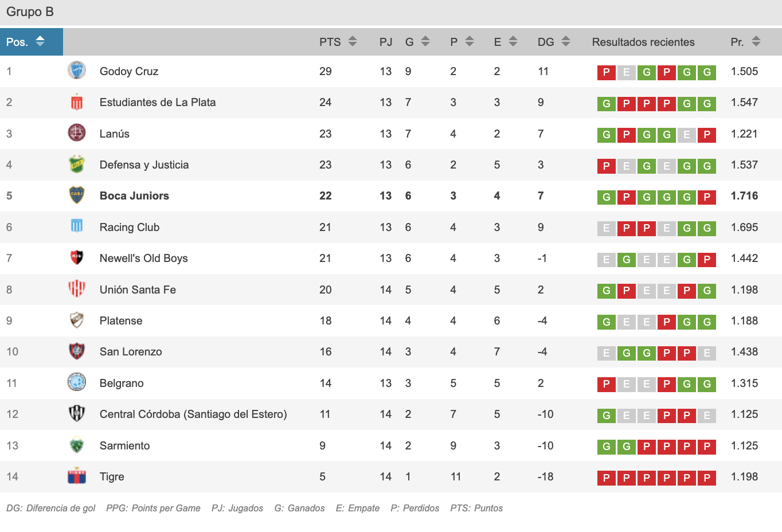Click the San Lorenzo team crest

point(77,351)
